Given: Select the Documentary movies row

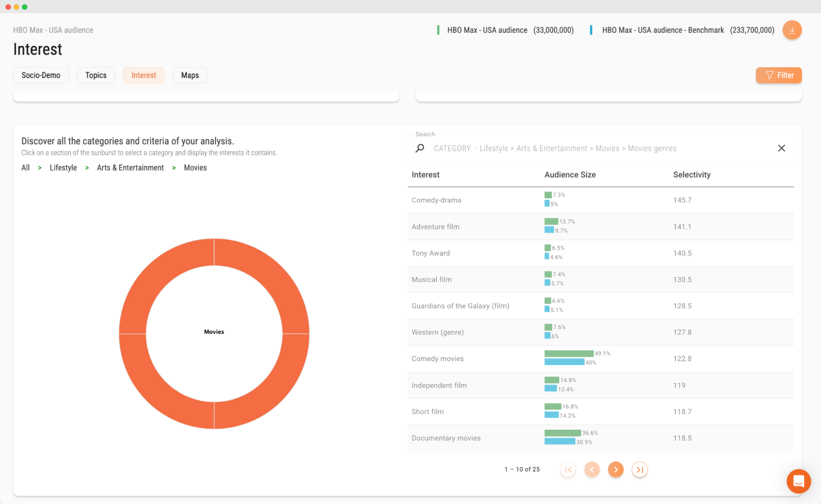Looking at the screenshot, I should (x=600, y=438).
